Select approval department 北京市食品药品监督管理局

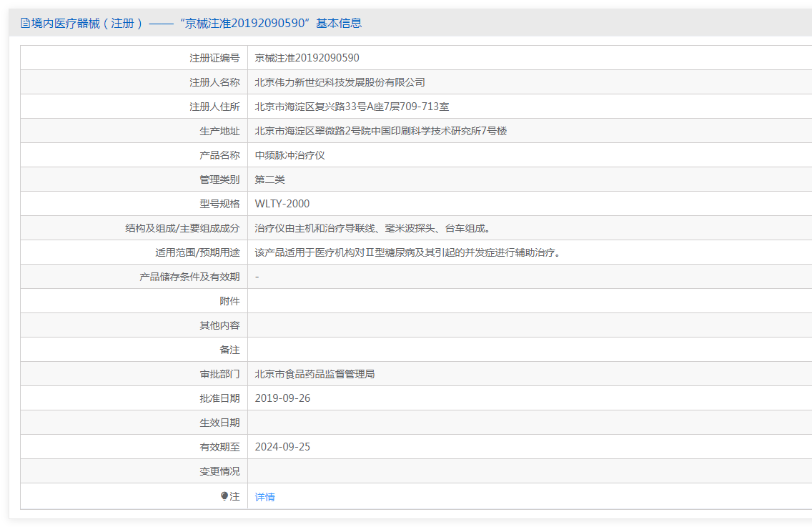315,374
